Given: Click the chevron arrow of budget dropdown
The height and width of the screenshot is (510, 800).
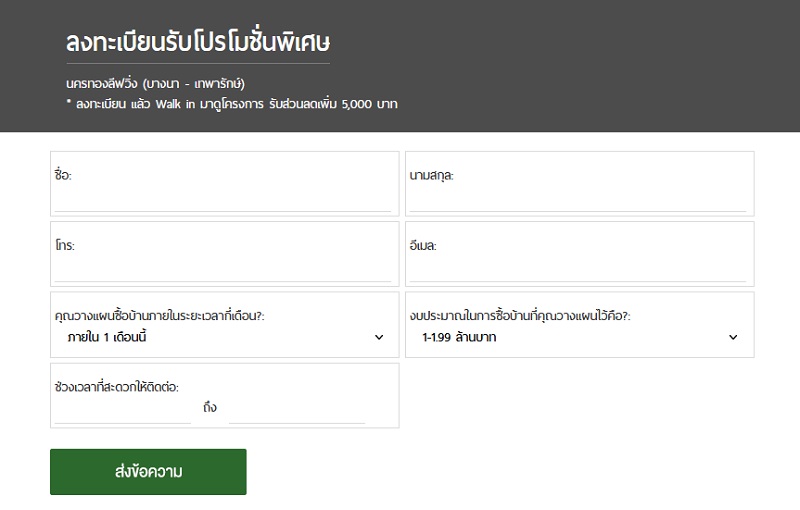Looking at the screenshot, I should click(x=733, y=337).
